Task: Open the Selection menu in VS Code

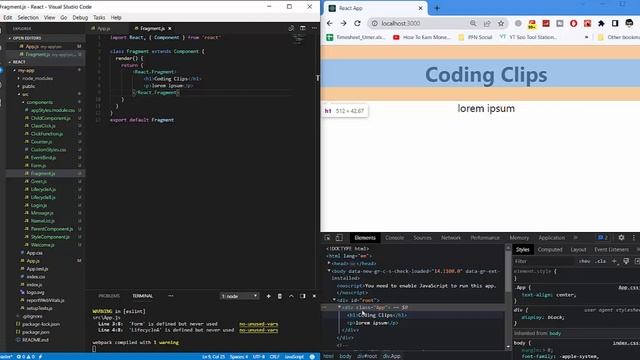Action: click(x=28, y=18)
